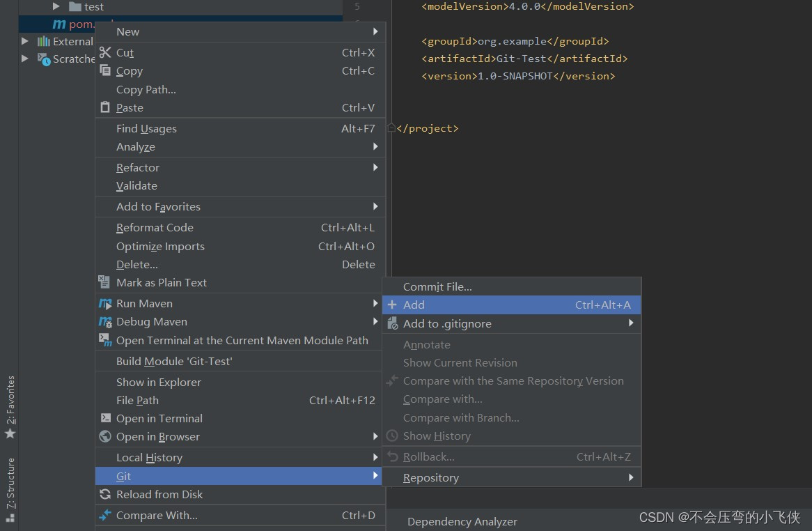Click the Favorites star icon
This screenshot has width=812, height=531.
point(10,433)
